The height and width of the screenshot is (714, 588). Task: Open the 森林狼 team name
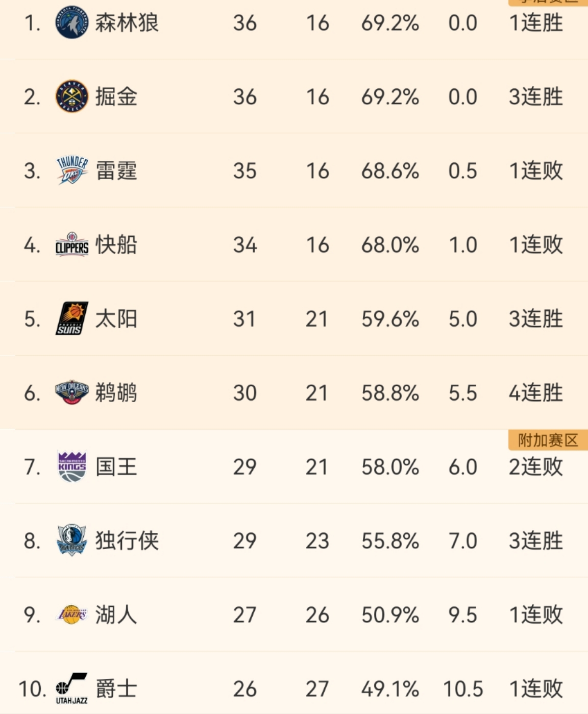pos(127,23)
